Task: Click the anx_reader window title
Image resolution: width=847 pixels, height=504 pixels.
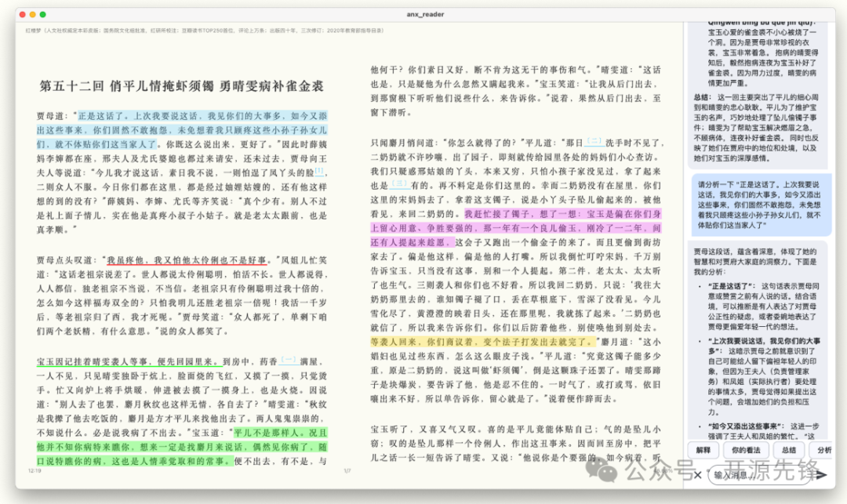Action: 425,14
